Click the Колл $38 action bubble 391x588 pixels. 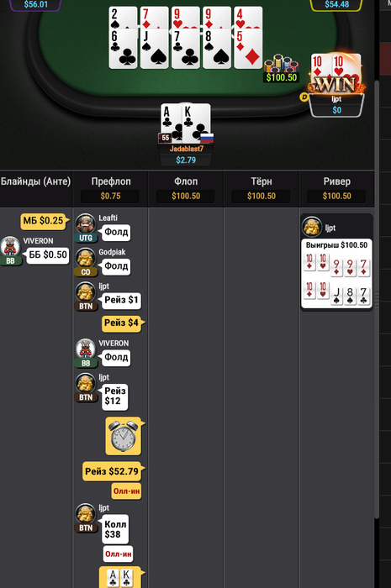pos(115,529)
